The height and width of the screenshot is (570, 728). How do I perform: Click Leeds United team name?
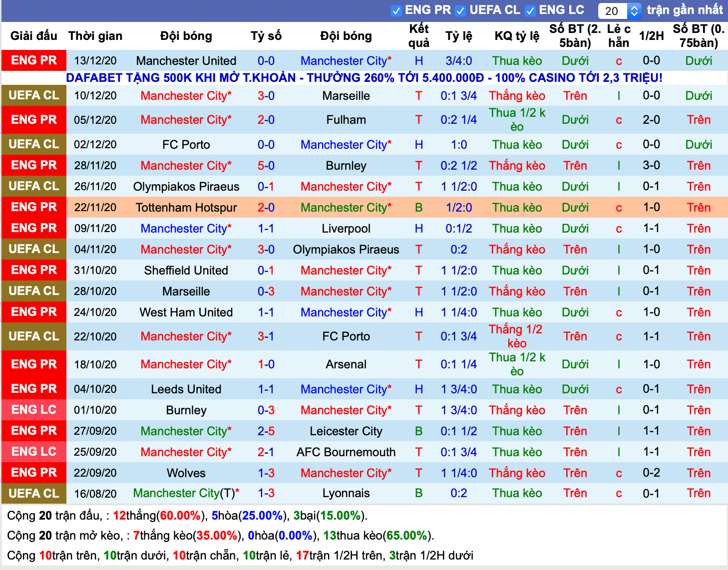(186, 389)
